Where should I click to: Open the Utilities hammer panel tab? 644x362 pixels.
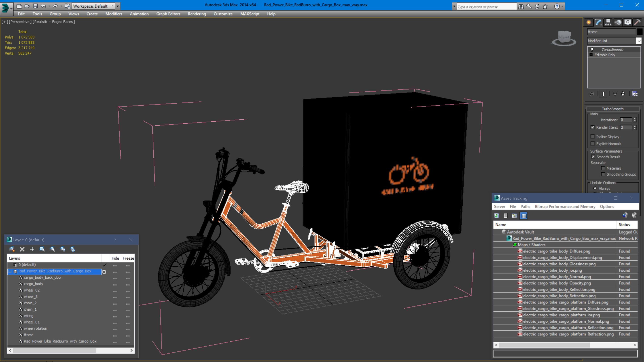pyautogui.click(x=637, y=23)
